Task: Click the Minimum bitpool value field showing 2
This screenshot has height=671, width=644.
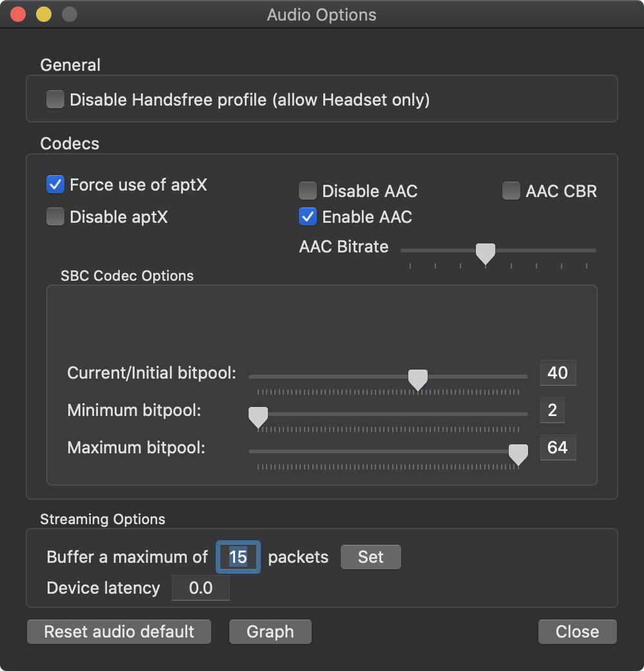Action: pyautogui.click(x=553, y=410)
